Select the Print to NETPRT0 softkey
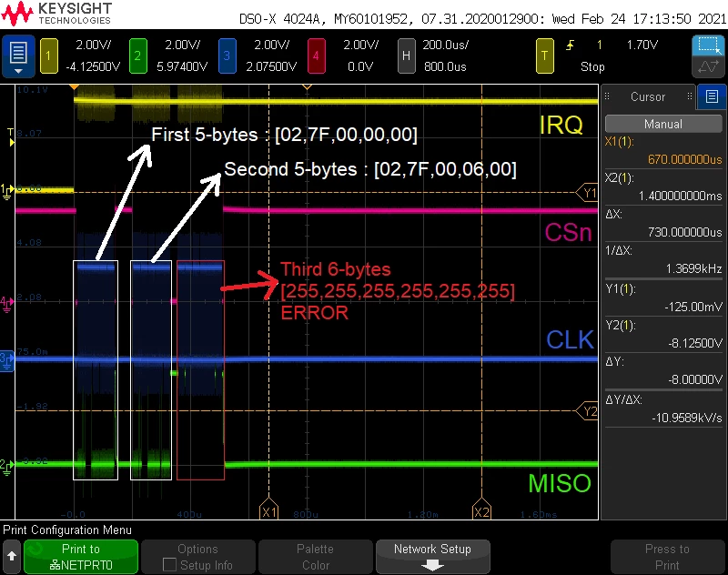728x575 pixels. (81, 557)
